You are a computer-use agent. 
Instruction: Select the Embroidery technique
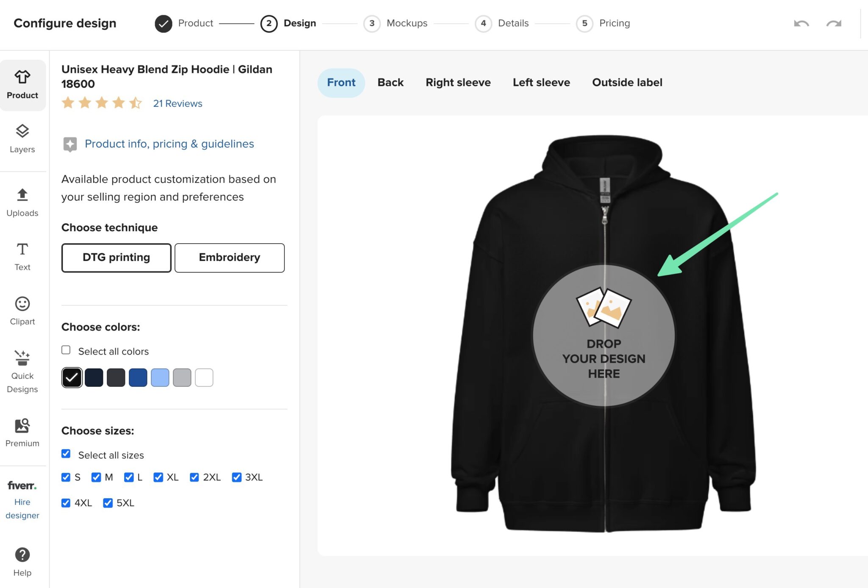[x=229, y=257]
